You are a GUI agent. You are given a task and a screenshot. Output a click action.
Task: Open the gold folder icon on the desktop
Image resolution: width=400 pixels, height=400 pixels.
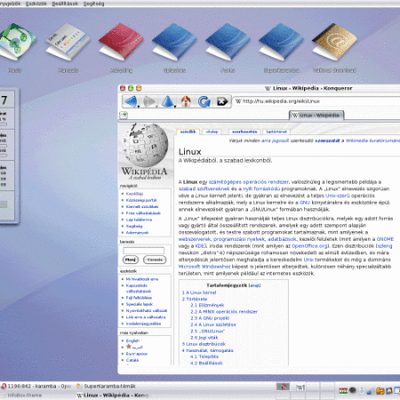tap(334, 41)
